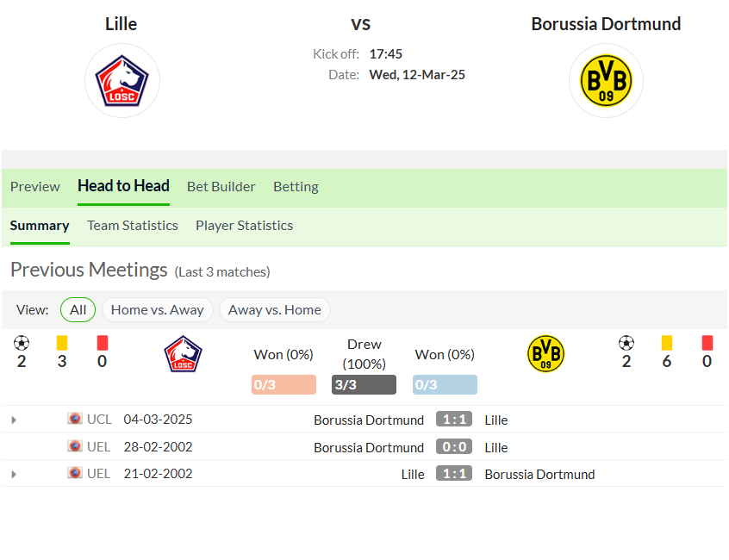
Task: Click the large Lille club crest
Action: click(121, 80)
